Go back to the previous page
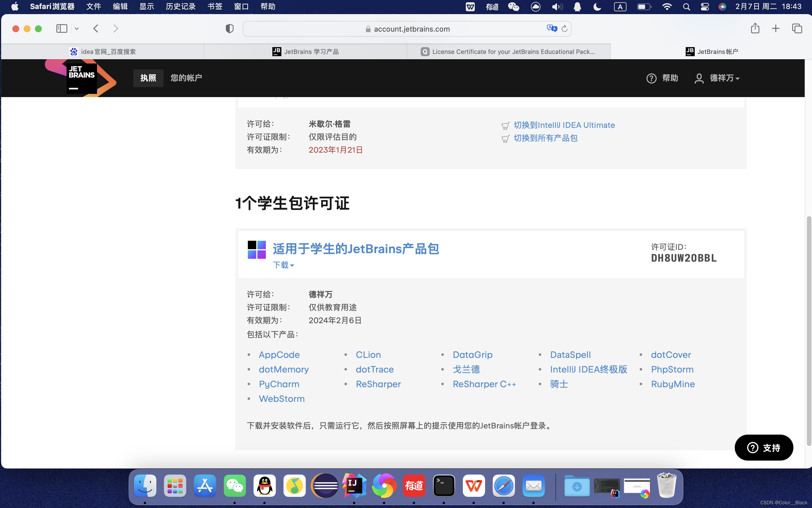 [96, 29]
